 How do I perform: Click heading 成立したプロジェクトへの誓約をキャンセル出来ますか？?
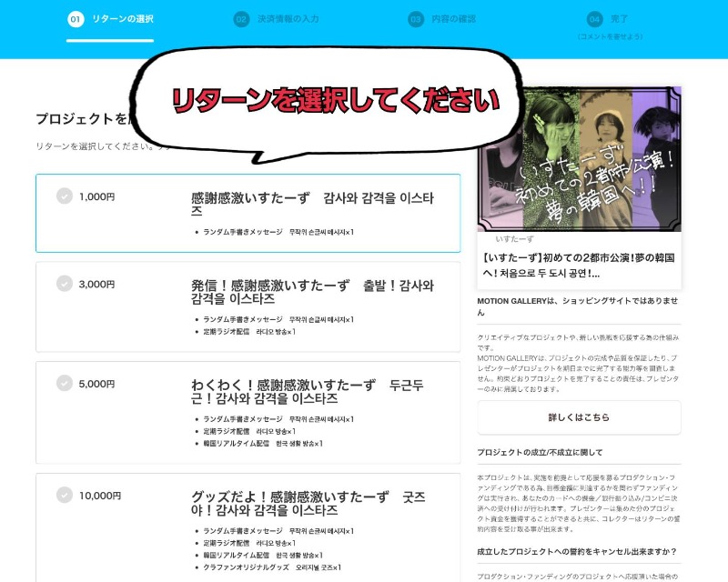click(577, 551)
